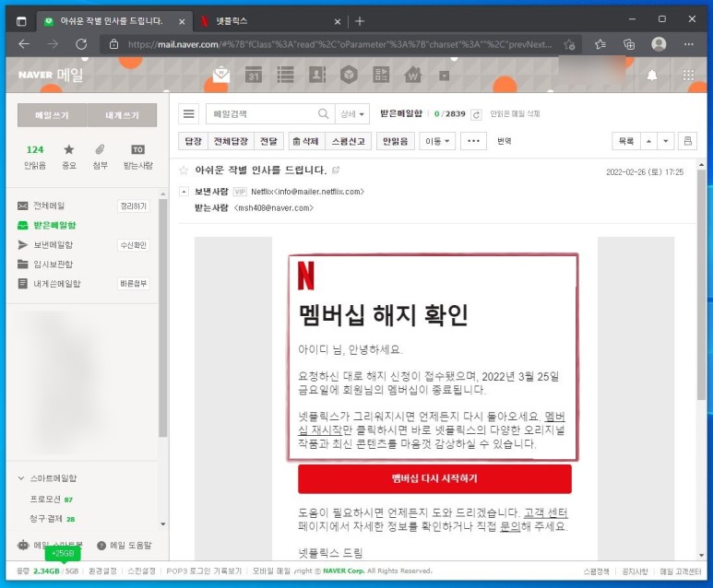The width and height of the screenshot is (713, 588).
Task: Click the 목록 list button
Action: pyautogui.click(x=625, y=141)
